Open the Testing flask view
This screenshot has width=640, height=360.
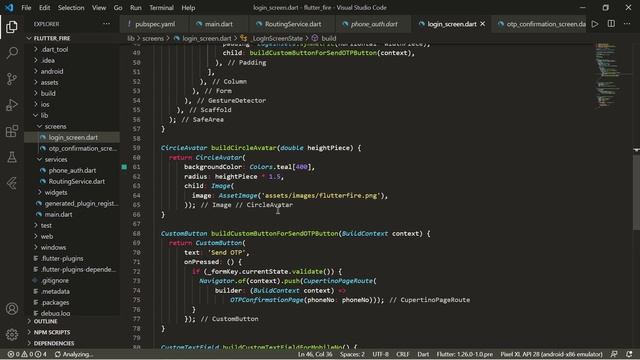(x=12, y=157)
